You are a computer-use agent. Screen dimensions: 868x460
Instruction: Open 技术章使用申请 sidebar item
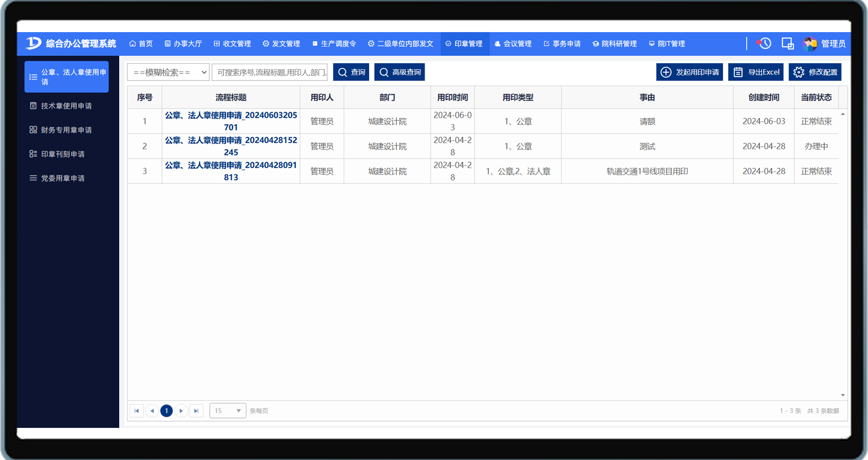(x=66, y=106)
